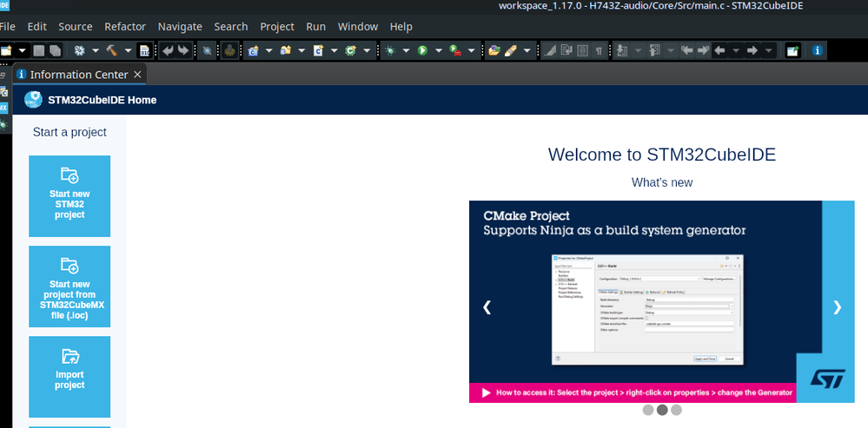This screenshot has width=868, height=428.
Task: Expand dropdown next to build configuration icon
Action: pyautogui.click(x=96, y=51)
